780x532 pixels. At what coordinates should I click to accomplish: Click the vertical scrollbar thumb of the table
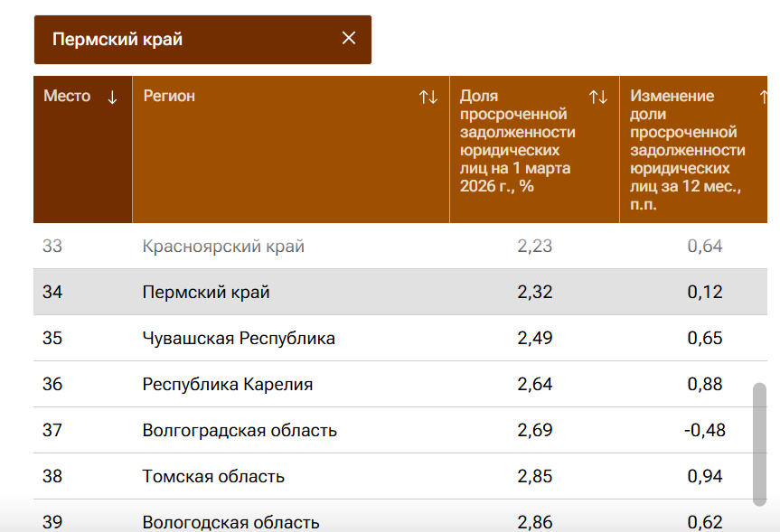tap(759, 443)
